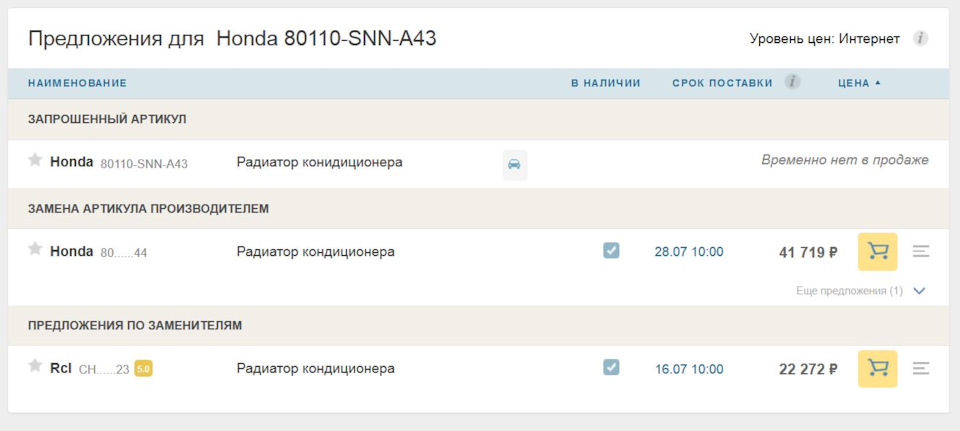Click the Rcl 5.0 rating badge
The image size is (960, 431).
pos(143,369)
